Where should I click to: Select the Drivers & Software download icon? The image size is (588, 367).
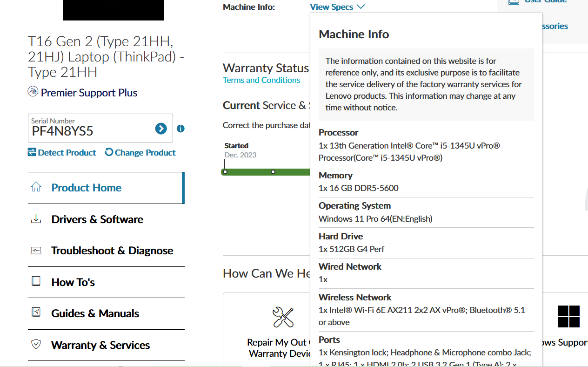click(36, 219)
